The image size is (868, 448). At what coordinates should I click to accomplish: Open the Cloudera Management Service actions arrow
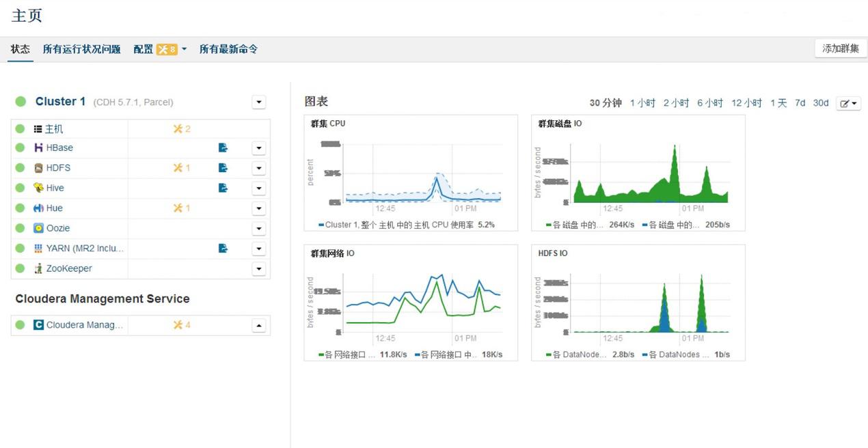(258, 326)
